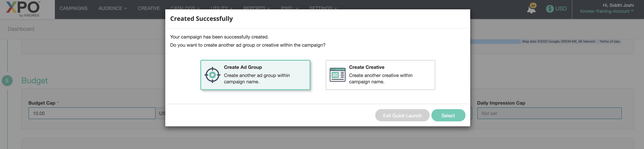The width and height of the screenshot is (644, 149).
Task: Click the Create Creative ad icon
Action: pyautogui.click(x=337, y=75)
